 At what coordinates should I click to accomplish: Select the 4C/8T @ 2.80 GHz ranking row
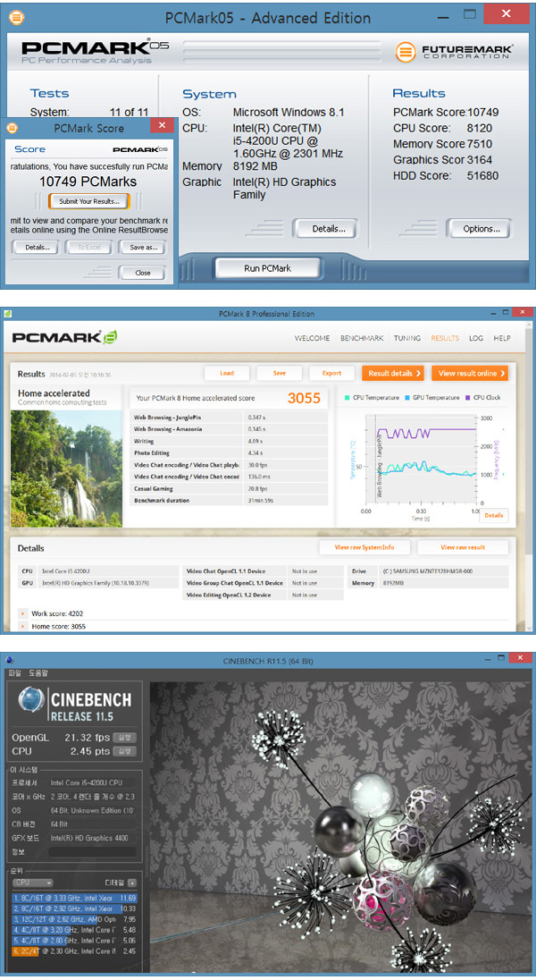coord(74,941)
